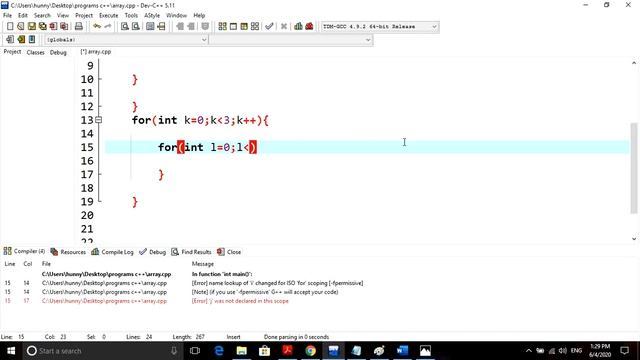Click the Undo arrow icon
640x360 pixels.
[x=97, y=26]
